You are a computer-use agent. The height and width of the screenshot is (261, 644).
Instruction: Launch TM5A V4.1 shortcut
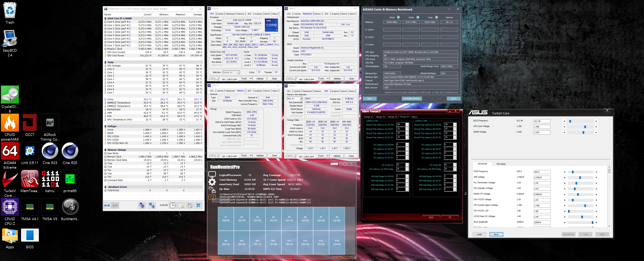pyautogui.click(x=30, y=209)
